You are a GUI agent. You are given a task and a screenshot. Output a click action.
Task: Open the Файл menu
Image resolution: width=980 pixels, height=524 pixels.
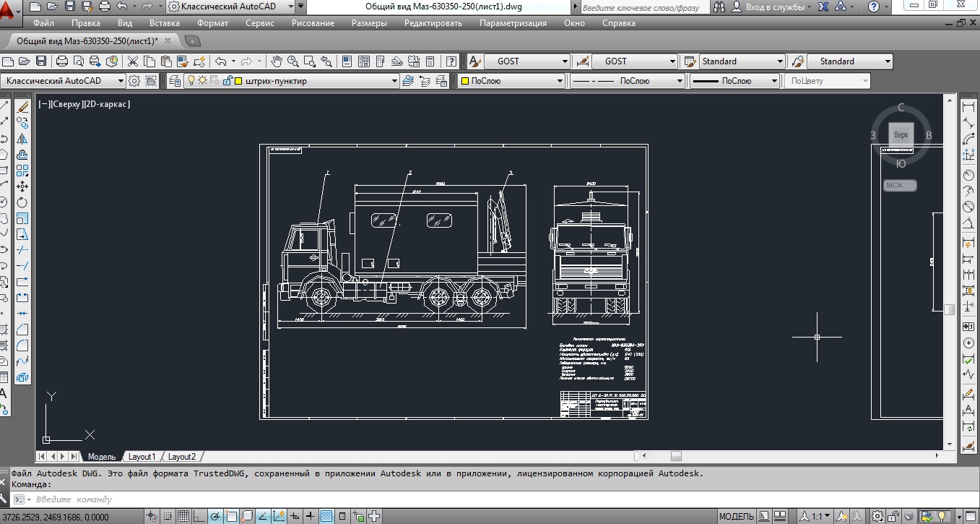coord(43,23)
